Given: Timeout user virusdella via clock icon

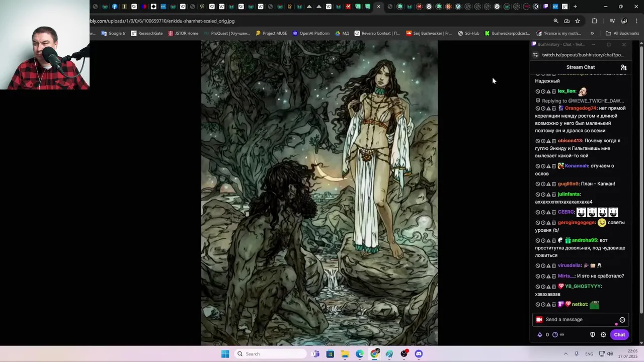Looking at the screenshot, I should pos(543,265).
